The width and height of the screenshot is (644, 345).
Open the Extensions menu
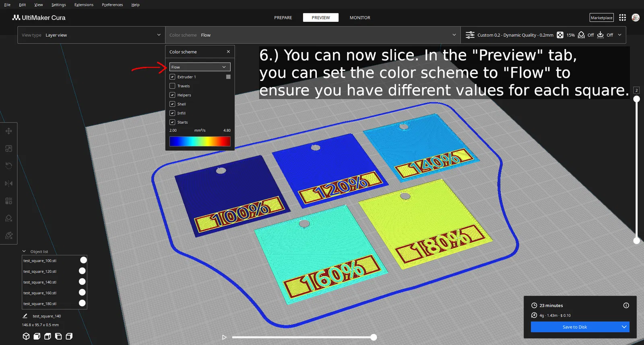tap(84, 5)
